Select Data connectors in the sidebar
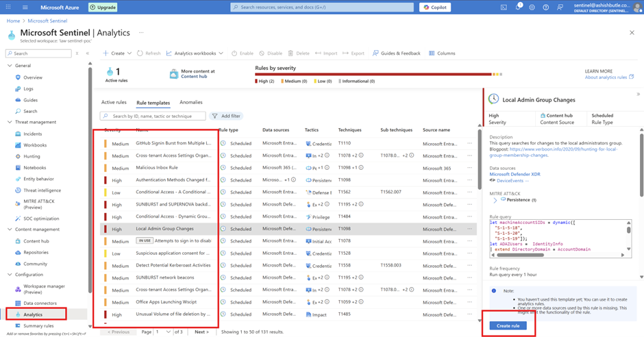 [40, 303]
